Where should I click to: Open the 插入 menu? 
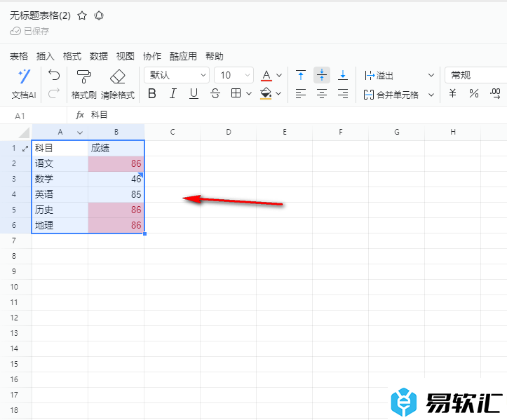tap(46, 56)
